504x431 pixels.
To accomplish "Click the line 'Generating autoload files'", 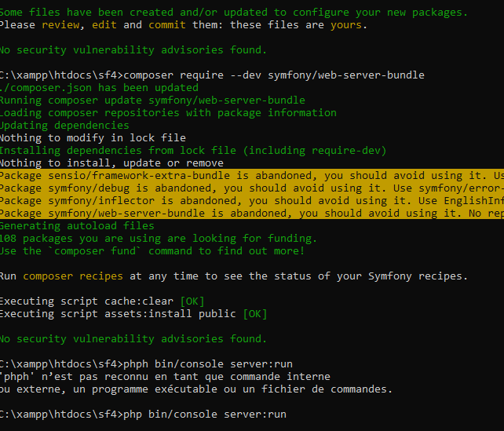I will point(77,225).
